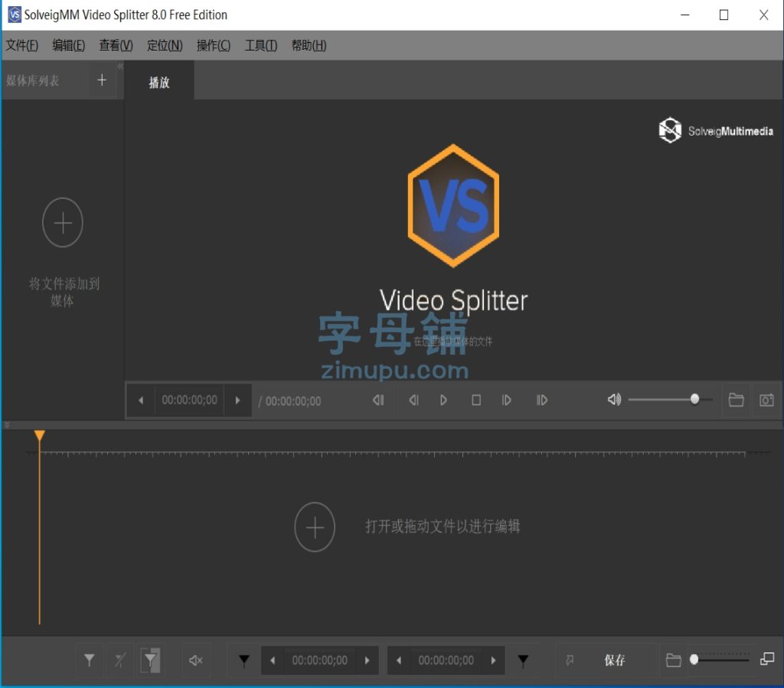
Task: Click the orange timeline playhead marker
Action: (40, 435)
